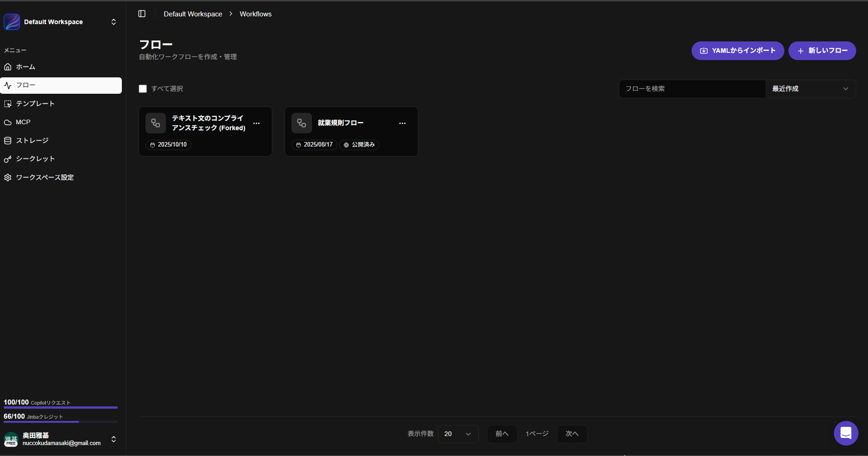Click the cloud icon next to MCP
Screen dimensions: 868x456
coord(8,122)
